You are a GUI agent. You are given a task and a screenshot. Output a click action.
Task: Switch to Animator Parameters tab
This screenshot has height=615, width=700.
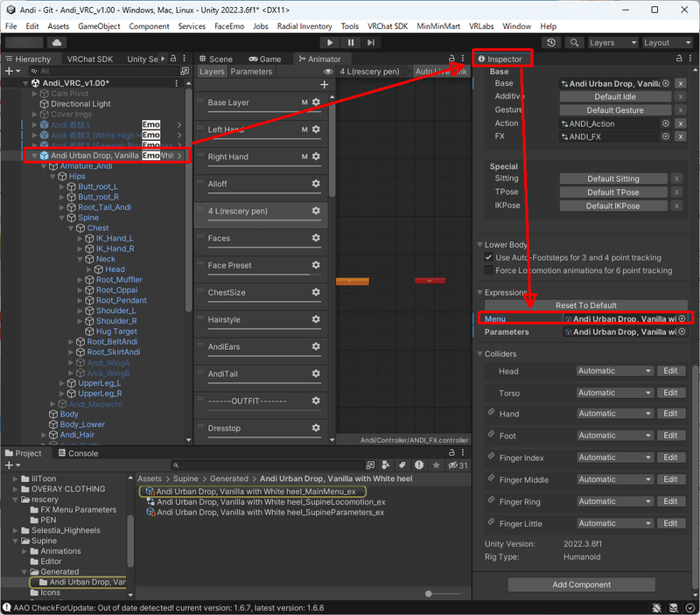tap(251, 72)
